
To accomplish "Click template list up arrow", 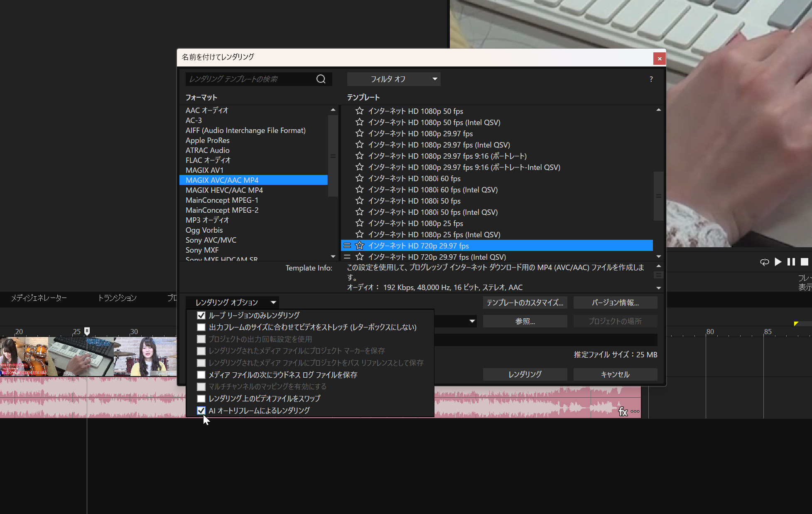I will click(658, 110).
